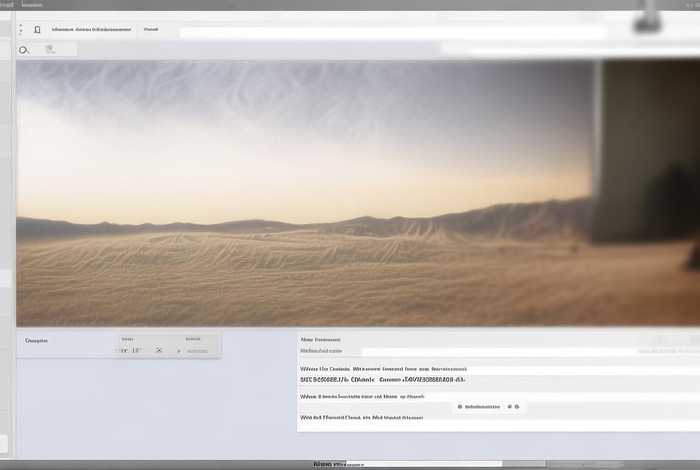Select the second radio dot in the details panel
The height and width of the screenshot is (470, 700).
tap(509, 407)
